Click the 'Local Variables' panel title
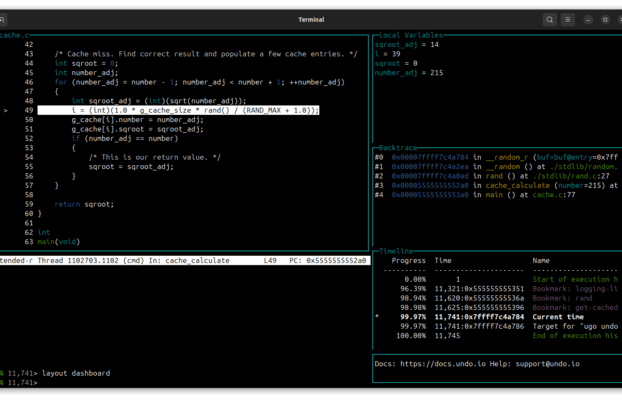This screenshot has height=400, width=622. 411,35
